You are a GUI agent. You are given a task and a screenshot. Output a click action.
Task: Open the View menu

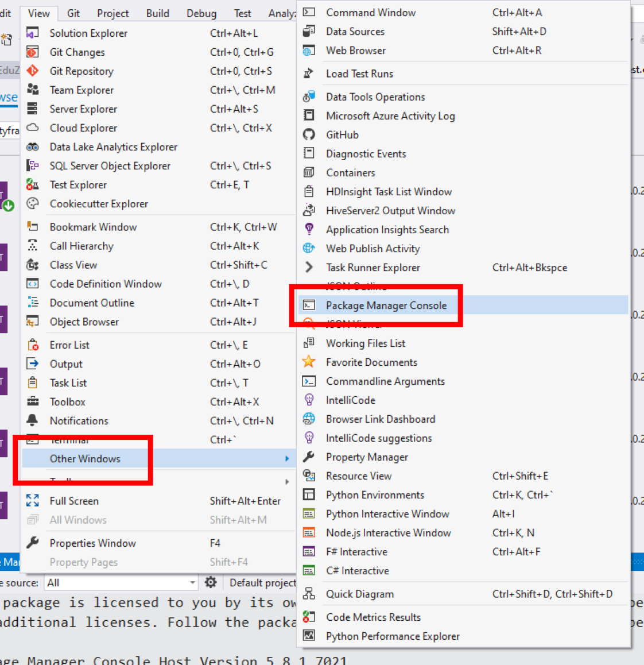(39, 14)
